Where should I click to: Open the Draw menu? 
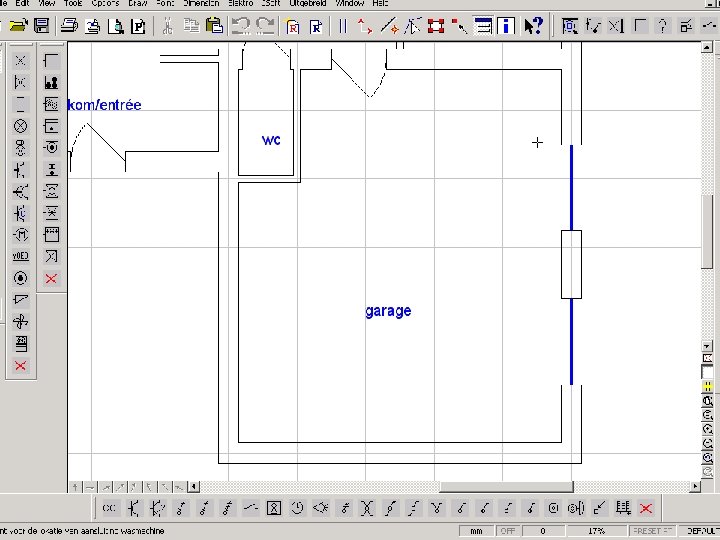(137, 3)
